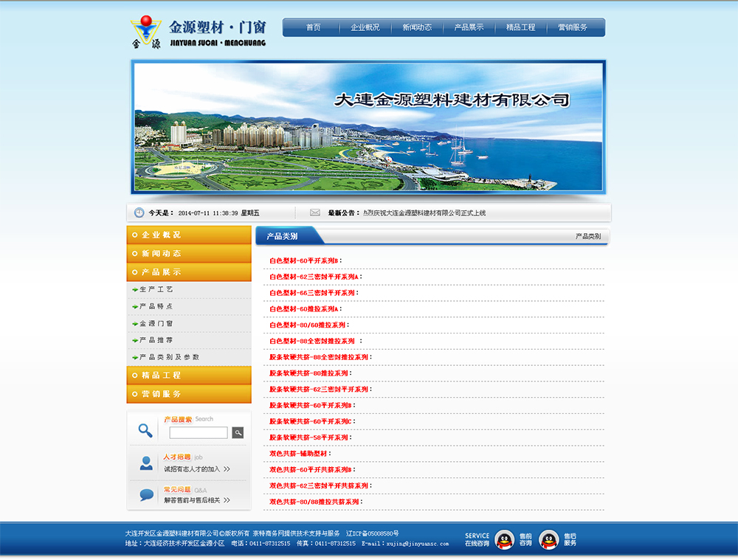
Task: Select 产品类别及参数 in the sidebar submenu
Action: (x=169, y=357)
